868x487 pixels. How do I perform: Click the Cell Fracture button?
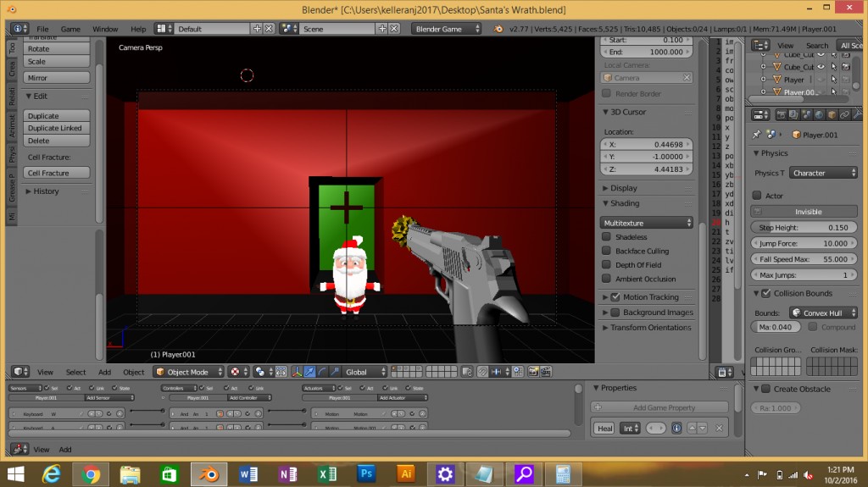[56, 173]
